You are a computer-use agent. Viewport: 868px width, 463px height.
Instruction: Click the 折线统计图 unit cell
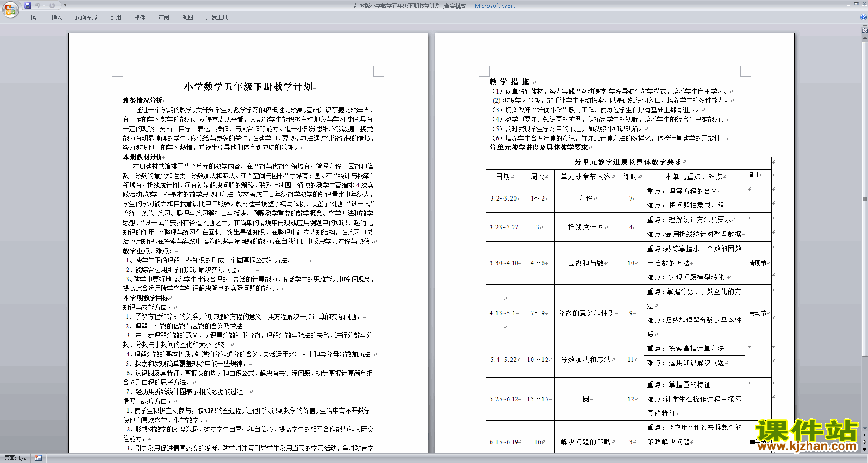(586, 228)
